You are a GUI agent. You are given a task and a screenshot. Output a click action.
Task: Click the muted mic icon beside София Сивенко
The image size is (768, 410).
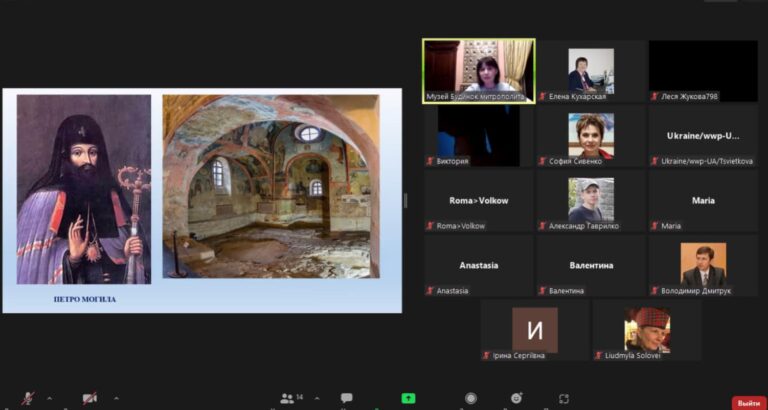coord(542,161)
